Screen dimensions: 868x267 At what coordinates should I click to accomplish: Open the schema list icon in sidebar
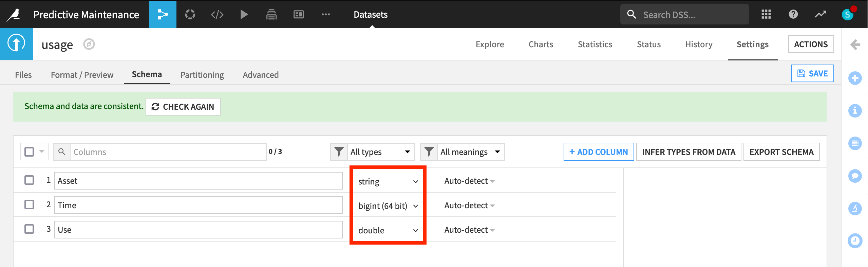pyautogui.click(x=855, y=143)
